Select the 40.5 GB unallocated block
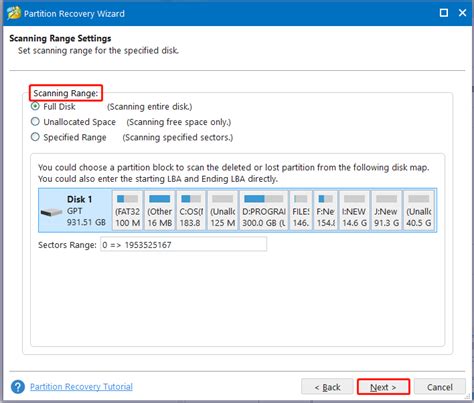Screen dimensions: 474x403 (419, 210)
